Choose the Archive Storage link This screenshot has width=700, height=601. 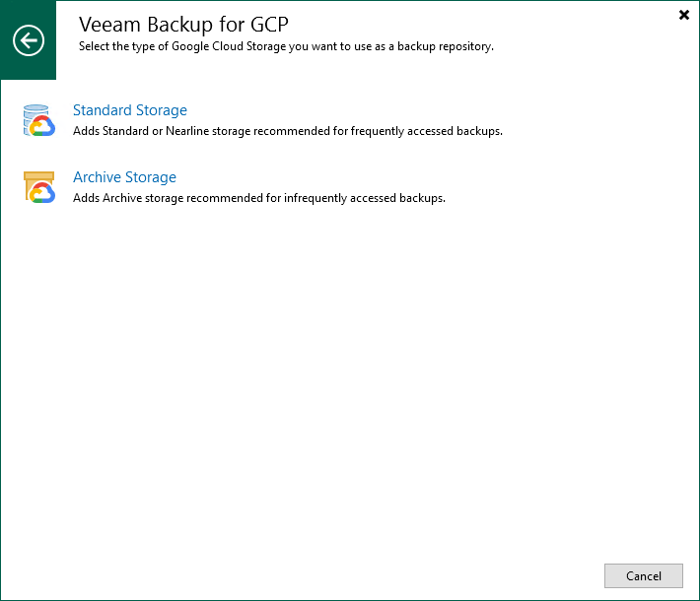coord(125,177)
